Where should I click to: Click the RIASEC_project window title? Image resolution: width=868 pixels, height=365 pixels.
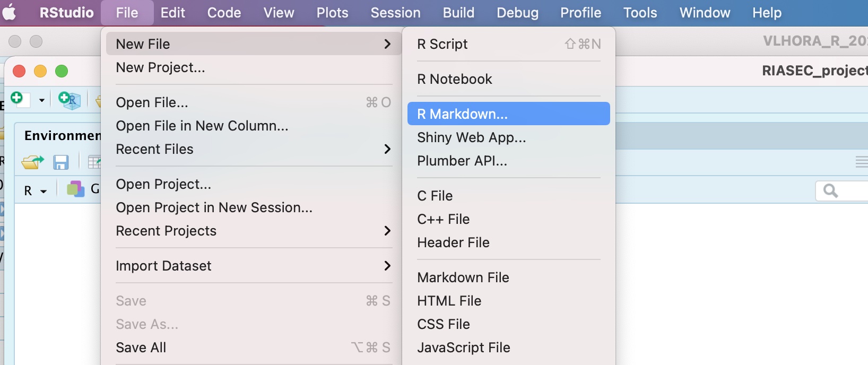(814, 71)
